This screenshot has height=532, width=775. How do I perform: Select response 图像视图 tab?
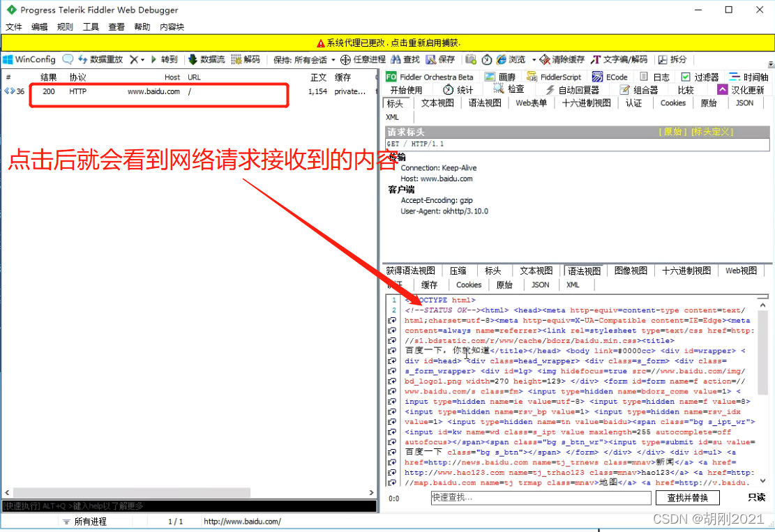point(631,271)
